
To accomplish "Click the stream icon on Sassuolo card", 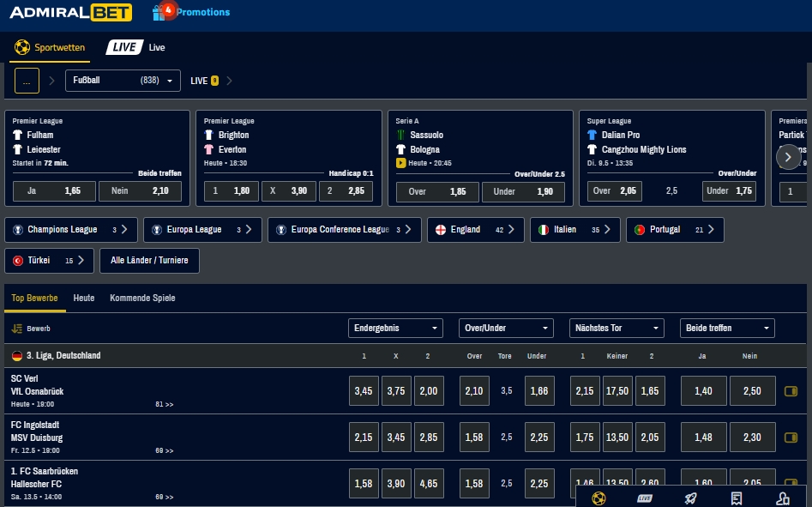I will 400,163.
